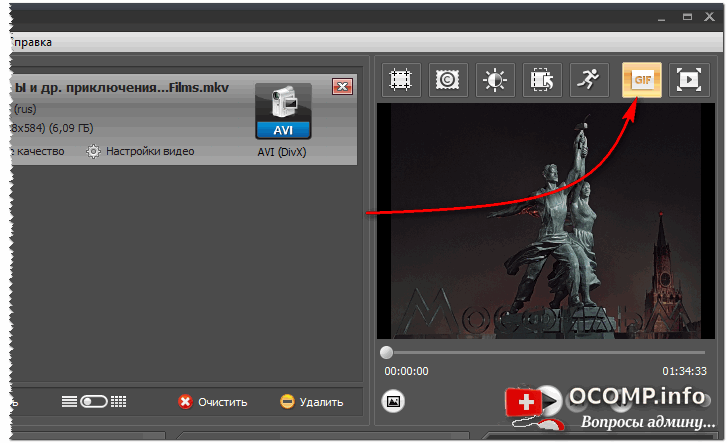Click the Очистить button
727x443 pixels.
213,402
